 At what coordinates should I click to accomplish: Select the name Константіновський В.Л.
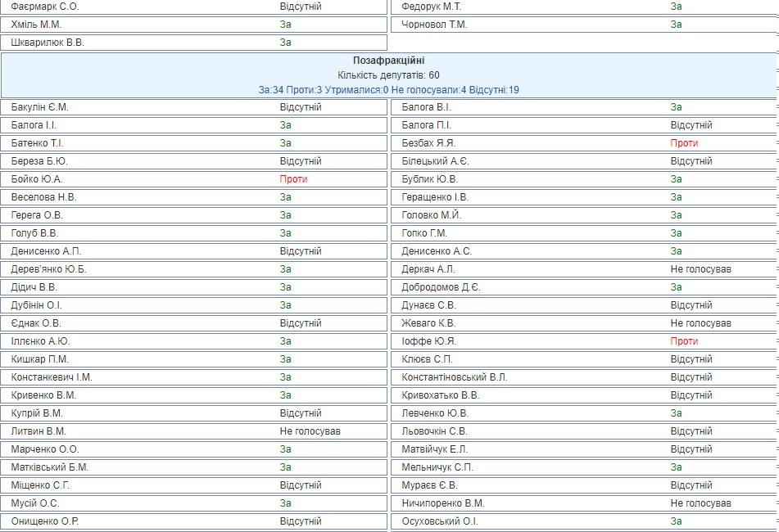click(455, 377)
